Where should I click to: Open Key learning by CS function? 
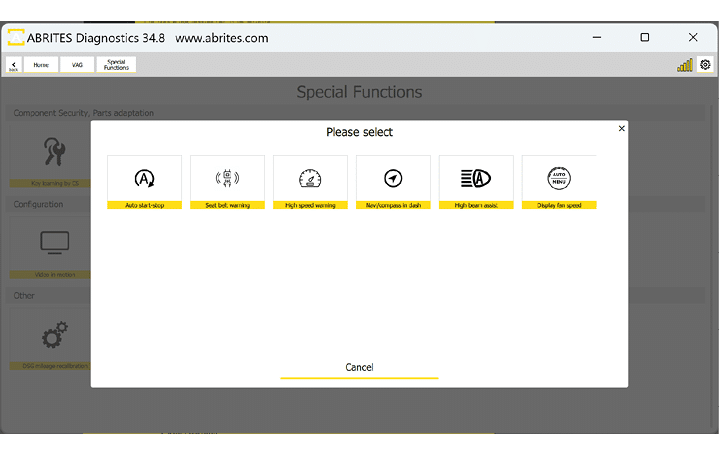tap(48, 157)
